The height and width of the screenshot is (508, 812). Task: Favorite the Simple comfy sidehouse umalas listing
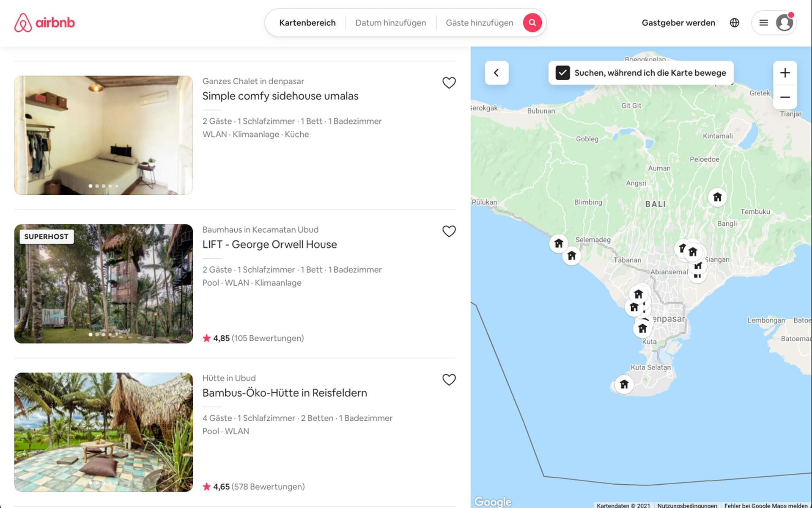(x=449, y=83)
